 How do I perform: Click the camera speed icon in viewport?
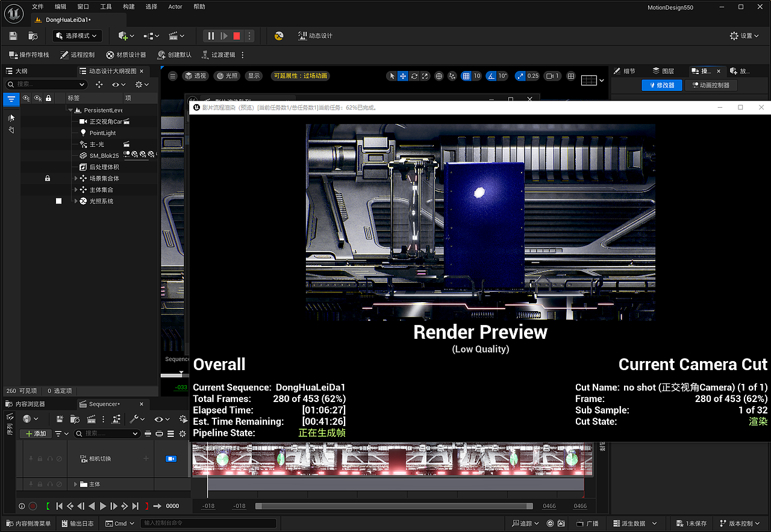(552, 76)
